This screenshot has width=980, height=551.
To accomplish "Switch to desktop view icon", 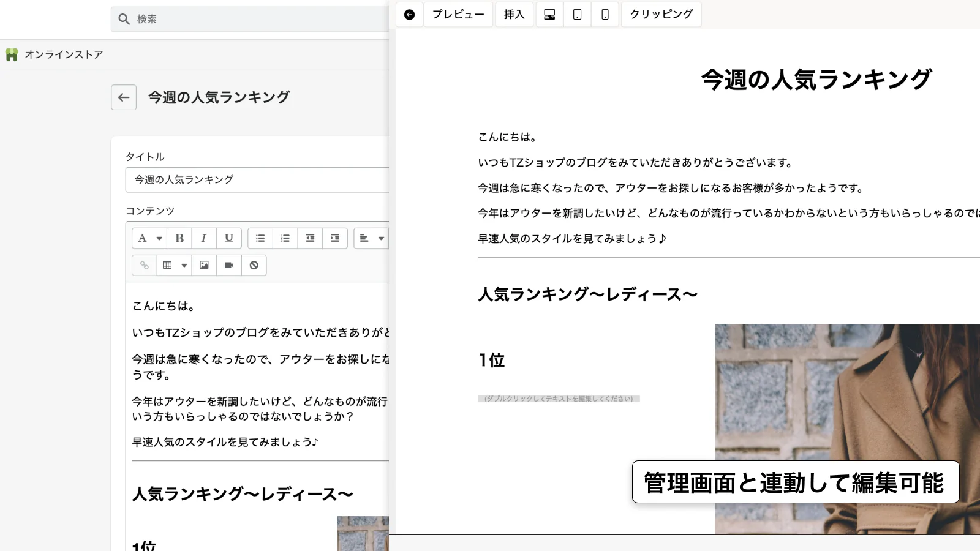I will point(549,15).
